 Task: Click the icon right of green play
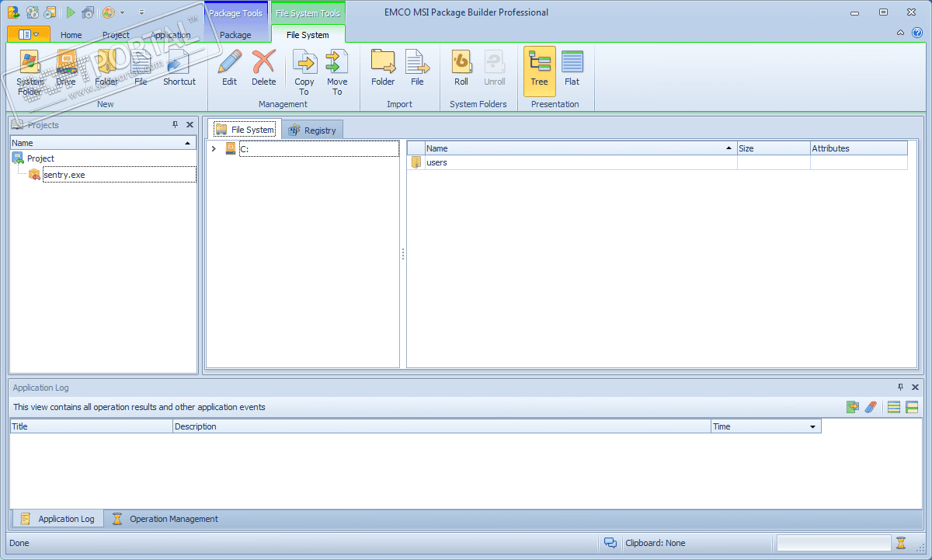[88, 12]
